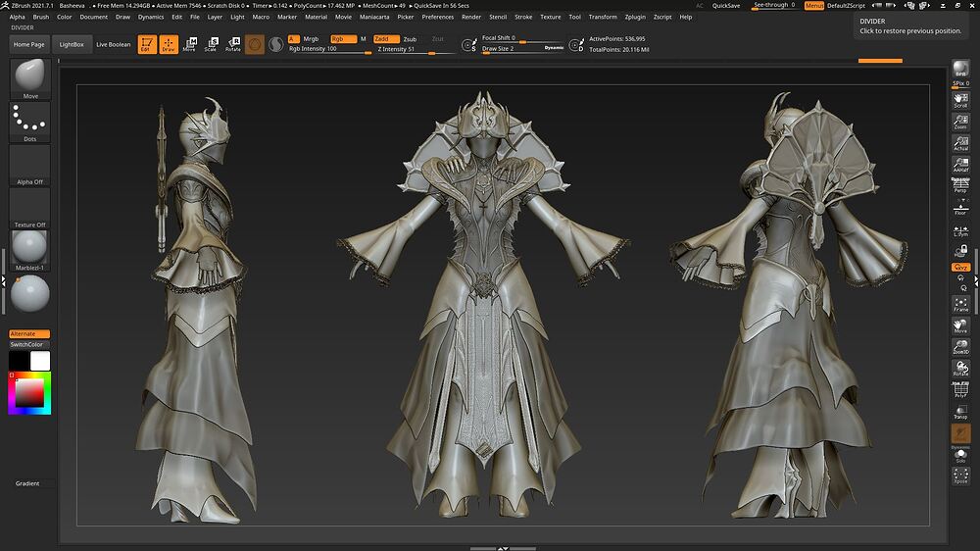Image resolution: width=980 pixels, height=551 pixels.
Task: Open the Dots stroke type selector
Action: tap(30, 122)
